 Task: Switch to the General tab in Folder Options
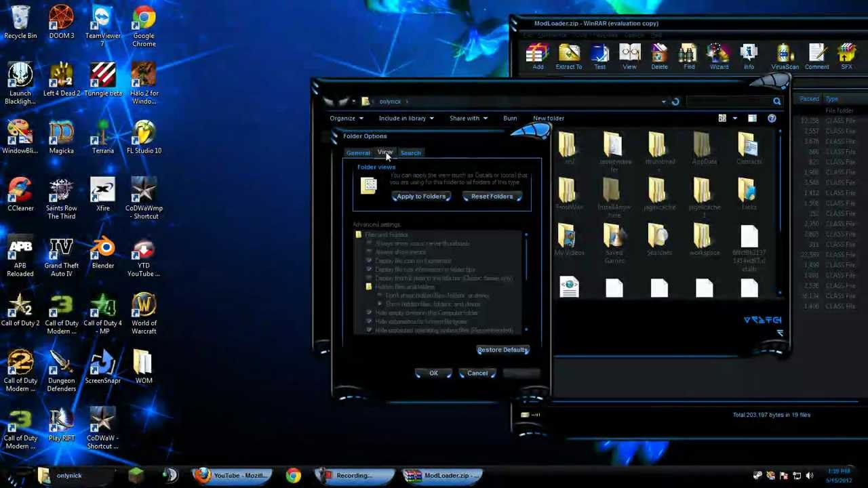click(x=358, y=153)
